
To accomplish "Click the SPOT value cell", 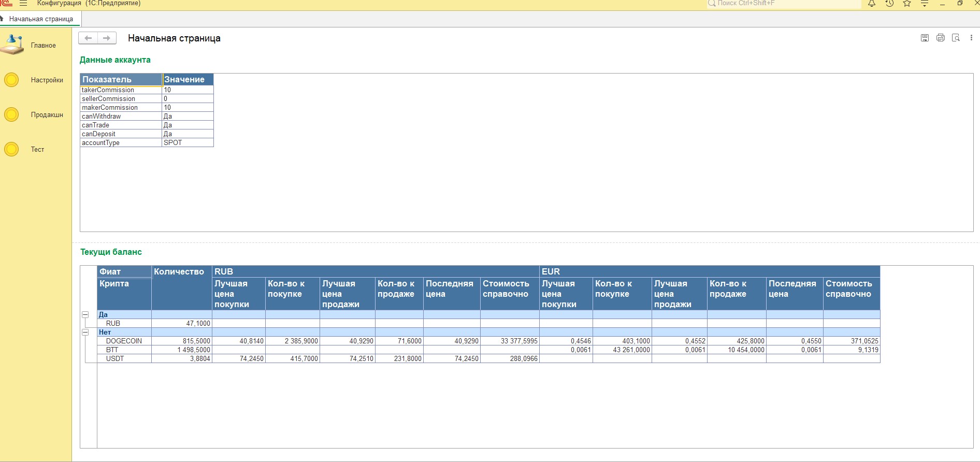I will (x=188, y=143).
